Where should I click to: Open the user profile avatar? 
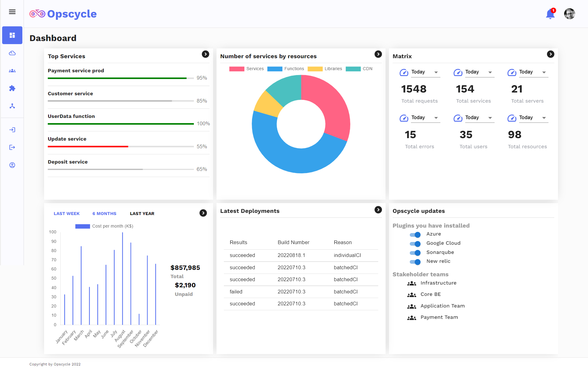[x=569, y=14]
